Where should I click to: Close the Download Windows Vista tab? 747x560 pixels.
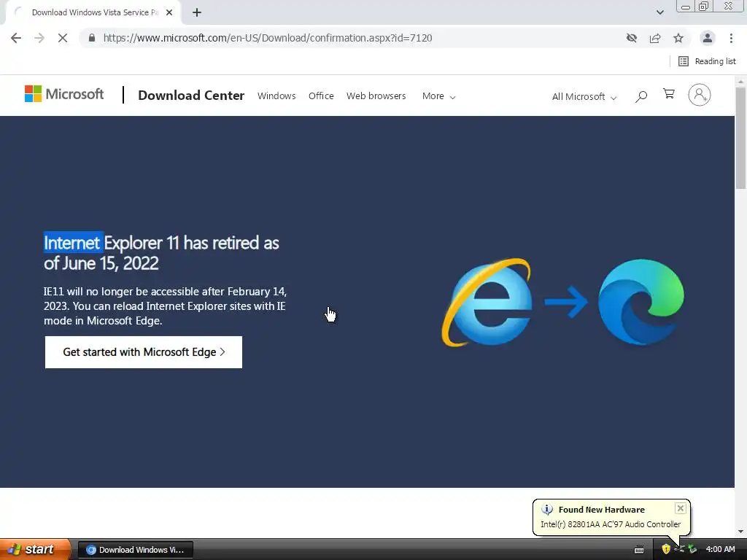click(169, 13)
